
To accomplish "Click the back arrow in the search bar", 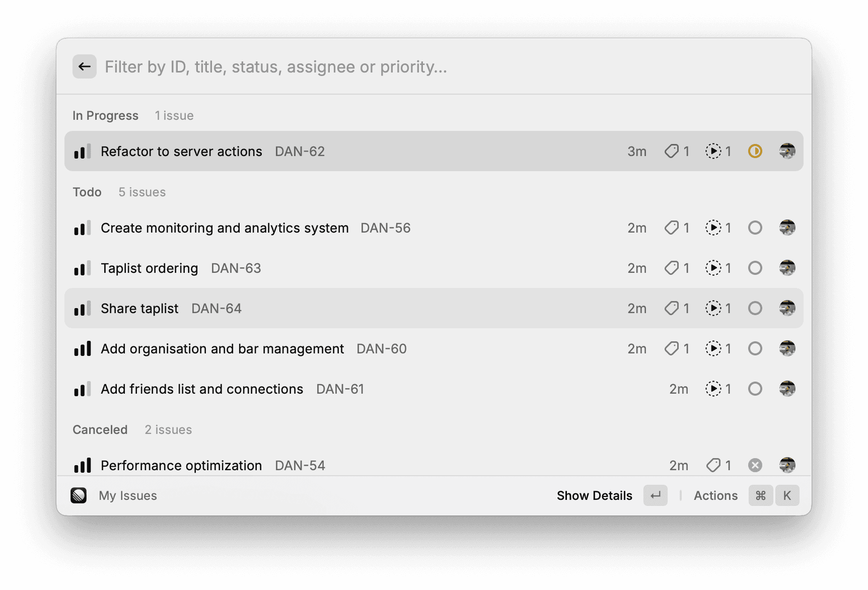I will coord(84,66).
